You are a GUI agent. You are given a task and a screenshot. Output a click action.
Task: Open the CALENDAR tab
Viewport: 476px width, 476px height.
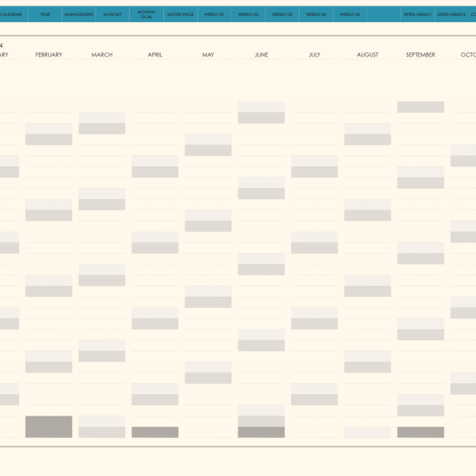pos(12,14)
